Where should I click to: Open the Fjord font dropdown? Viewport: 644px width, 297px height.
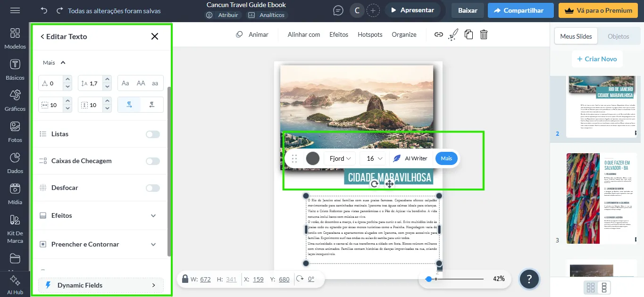pyautogui.click(x=341, y=158)
